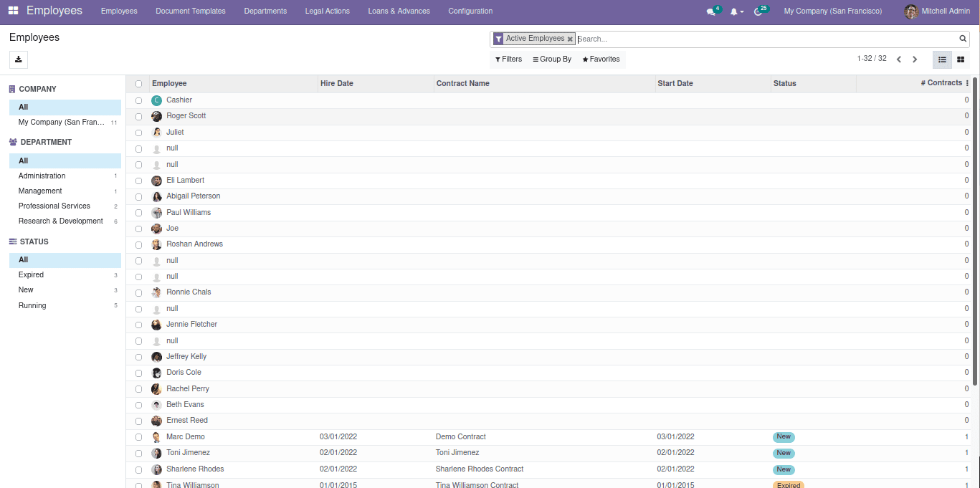Filter by Research & Development department

pos(61,221)
